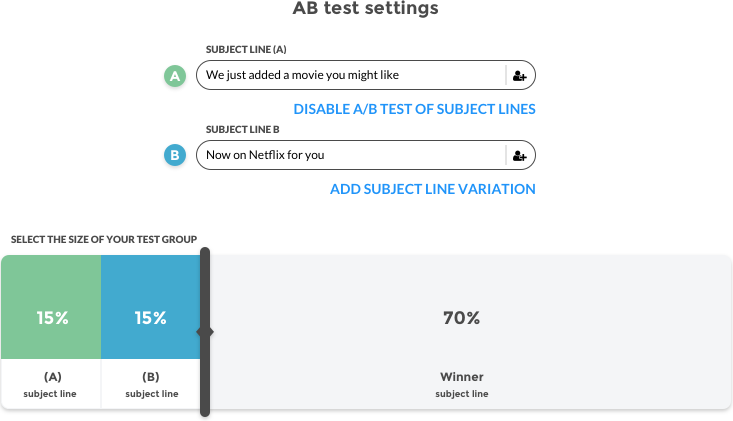Click the '(A) subject line' caption
733x421 pixels.
(x=52, y=384)
